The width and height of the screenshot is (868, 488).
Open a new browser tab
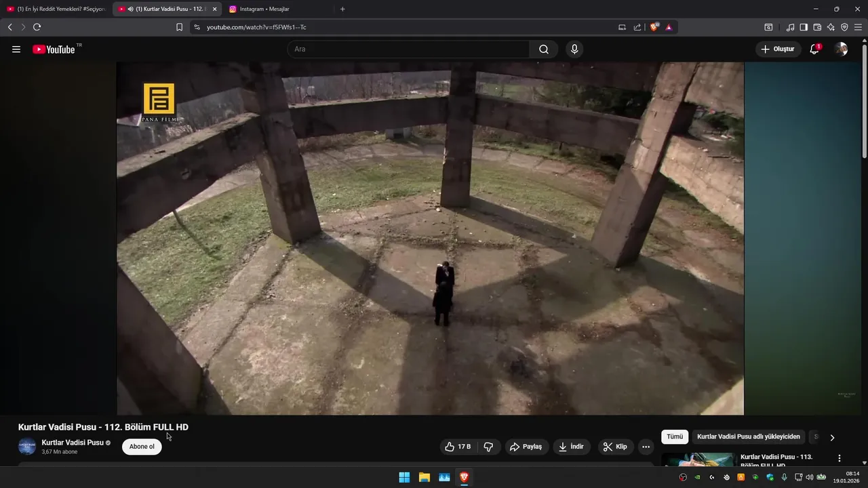point(342,9)
